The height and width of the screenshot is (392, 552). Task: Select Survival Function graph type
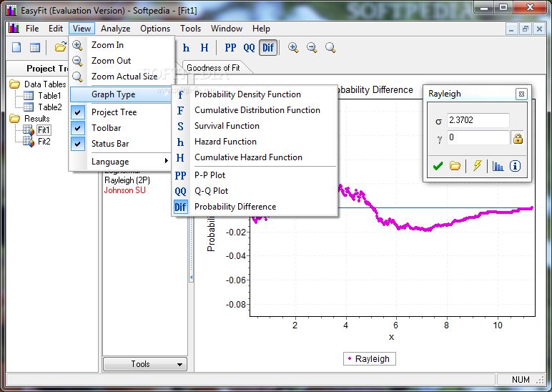tap(255, 126)
